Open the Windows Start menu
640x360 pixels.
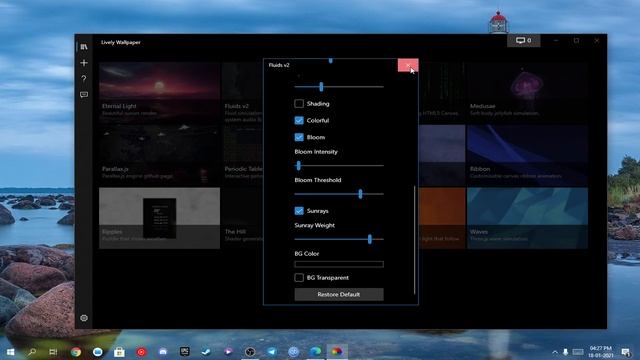(11, 351)
